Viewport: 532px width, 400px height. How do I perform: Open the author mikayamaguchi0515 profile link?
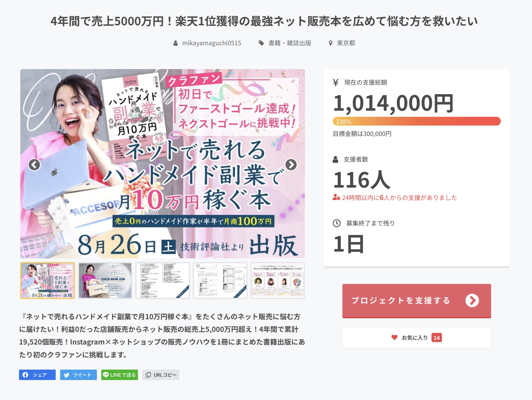click(211, 43)
